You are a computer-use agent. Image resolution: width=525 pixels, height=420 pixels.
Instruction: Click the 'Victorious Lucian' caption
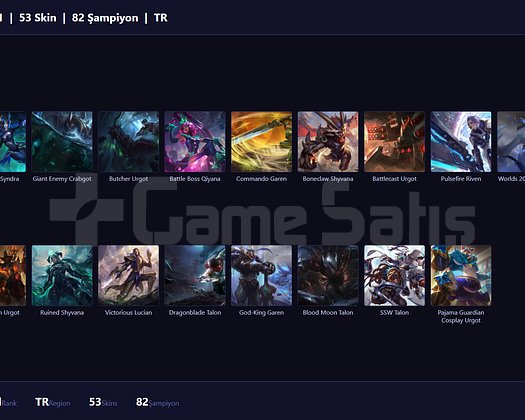[x=129, y=312]
